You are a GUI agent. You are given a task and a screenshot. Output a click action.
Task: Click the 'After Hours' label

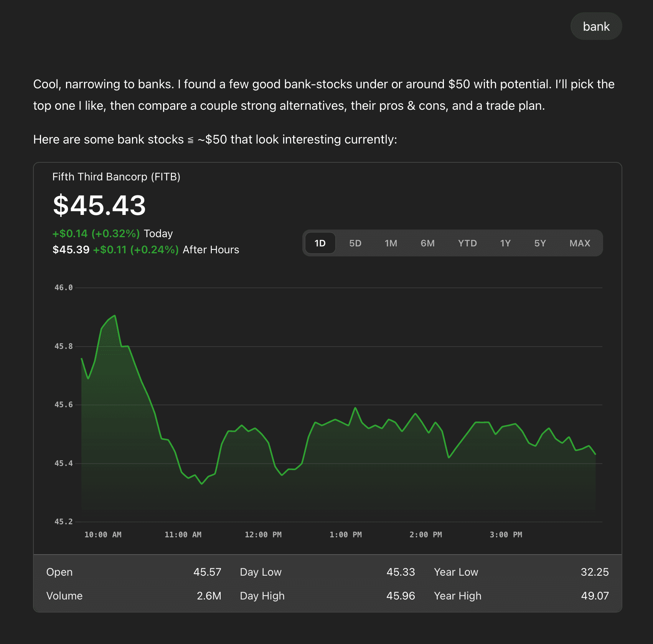(x=211, y=249)
